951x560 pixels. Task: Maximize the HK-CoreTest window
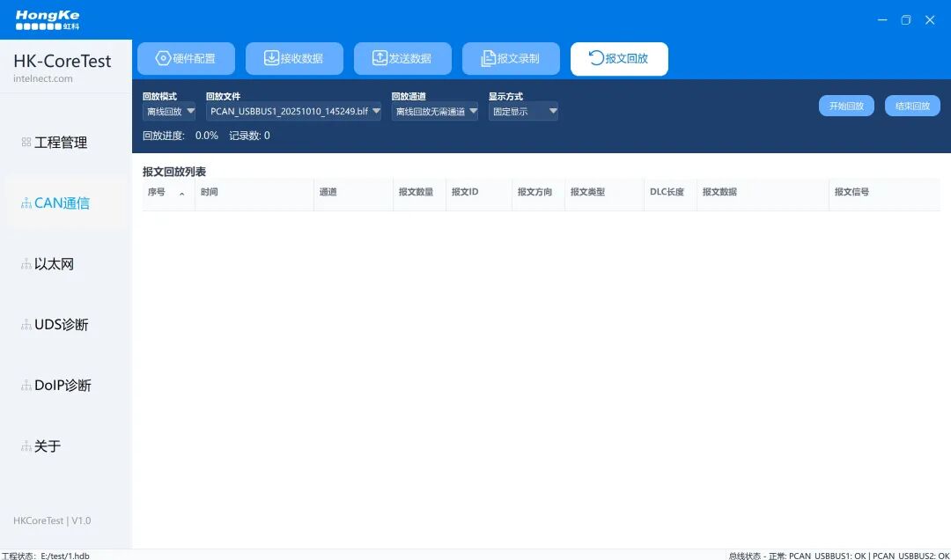coord(906,20)
